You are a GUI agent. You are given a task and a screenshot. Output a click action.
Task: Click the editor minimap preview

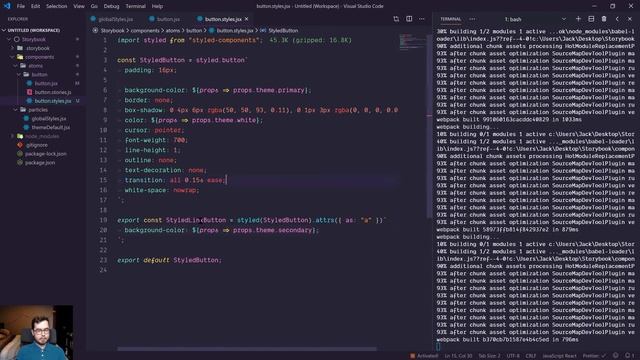(x=412, y=42)
